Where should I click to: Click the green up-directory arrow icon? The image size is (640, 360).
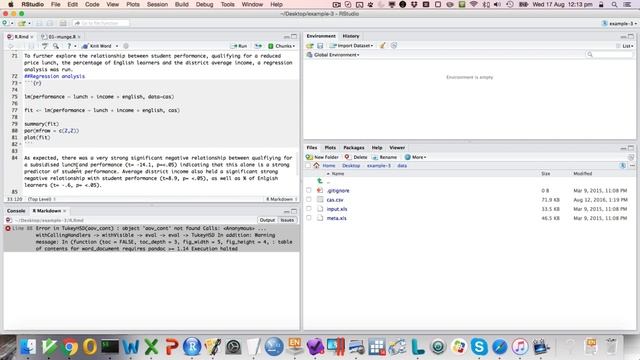(320, 181)
